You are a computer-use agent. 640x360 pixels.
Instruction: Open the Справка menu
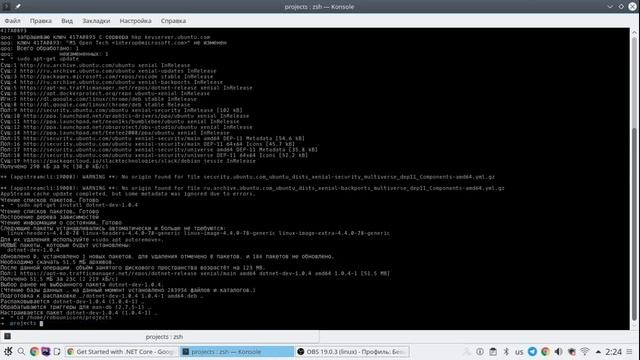pos(173,21)
